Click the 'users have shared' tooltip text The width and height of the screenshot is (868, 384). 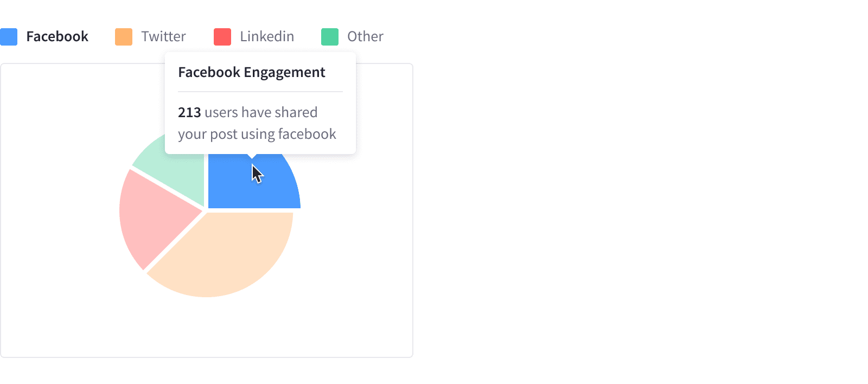[261, 113]
